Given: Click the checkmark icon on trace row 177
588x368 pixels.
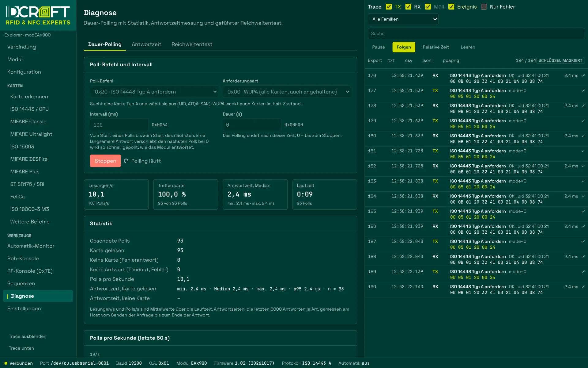Looking at the screenshot, I should (583, 90).
